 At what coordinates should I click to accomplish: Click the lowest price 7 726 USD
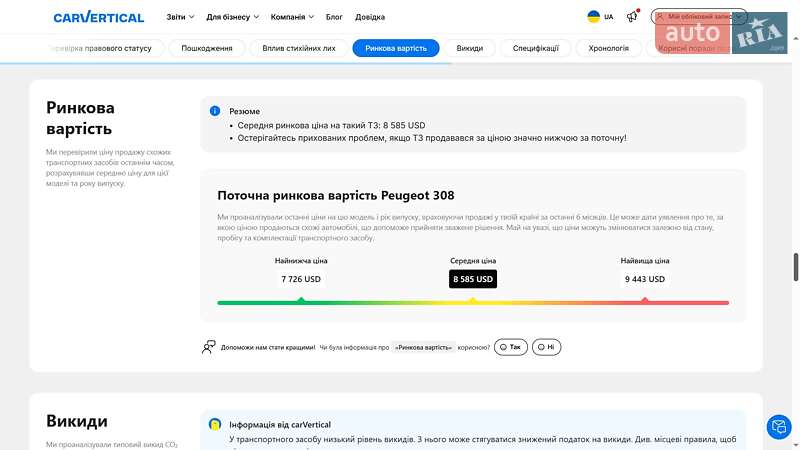301,279
